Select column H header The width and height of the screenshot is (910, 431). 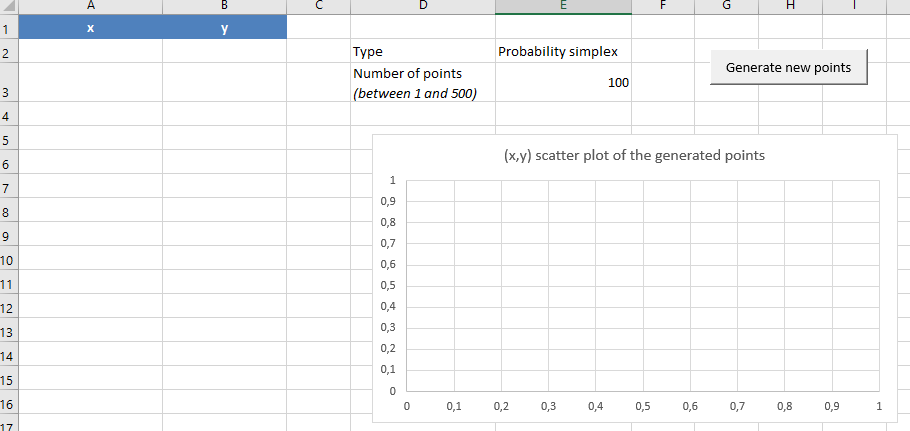pos(790,6)
